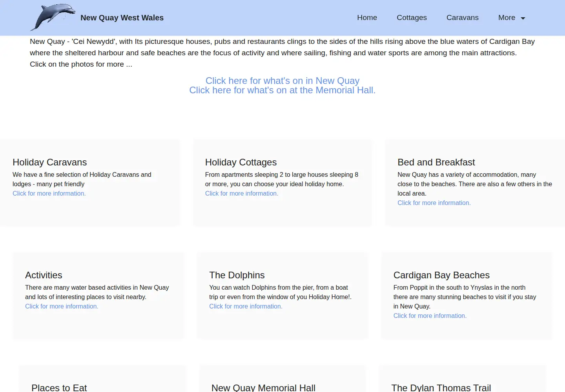Select the Holiday Cottages heading
The height and width of the screenshot is (392, 565).
(241, 162)
